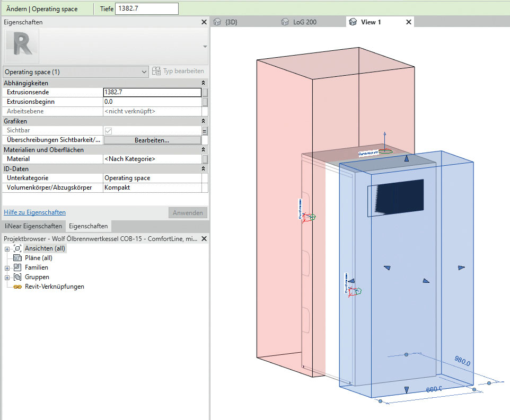Select Ansichten (all) in project browser

pyautogui.click(x=45, y=248)
